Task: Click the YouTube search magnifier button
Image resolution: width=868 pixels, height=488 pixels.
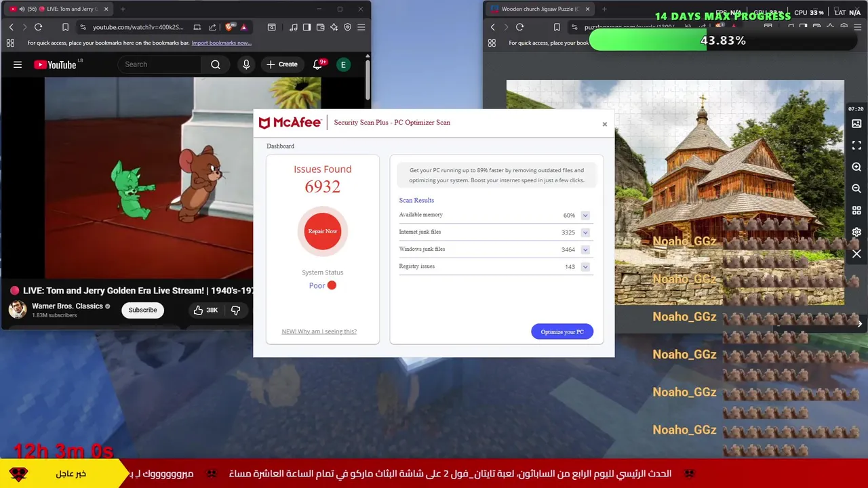Action: point(216,64)
